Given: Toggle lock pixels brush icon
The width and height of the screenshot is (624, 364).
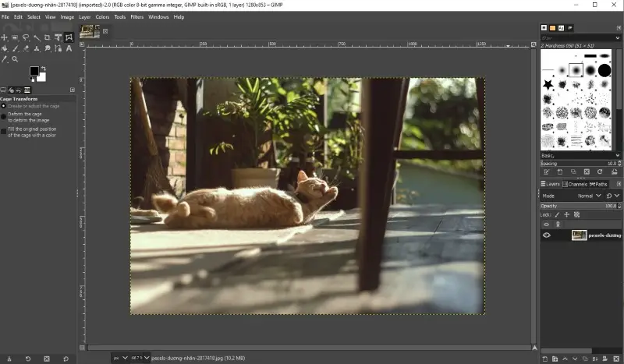Looking at the screenshot, I should point(557,215).
